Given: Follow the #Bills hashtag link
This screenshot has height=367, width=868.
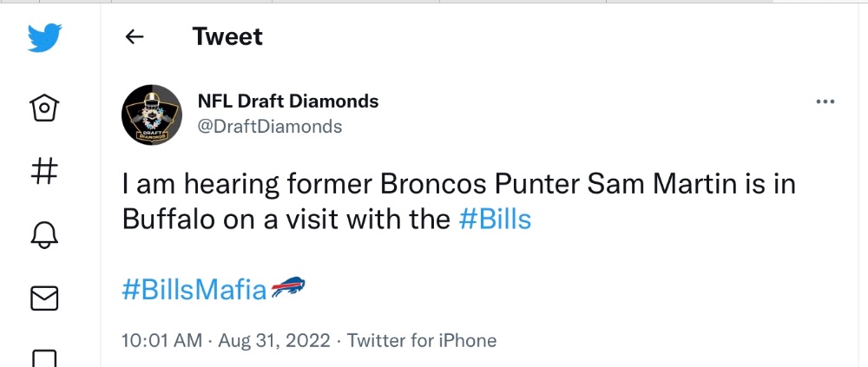Looking at the screenshot, I should pos(495,220).
